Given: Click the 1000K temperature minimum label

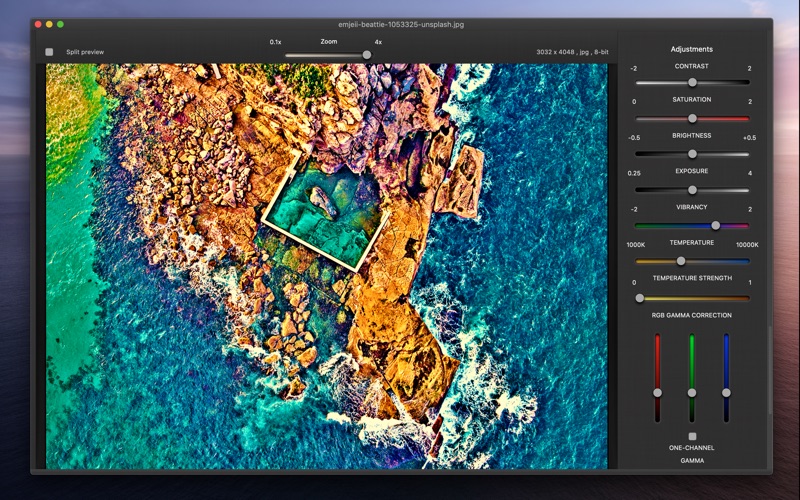Looking at the screenshot, I should coord(636,245).
